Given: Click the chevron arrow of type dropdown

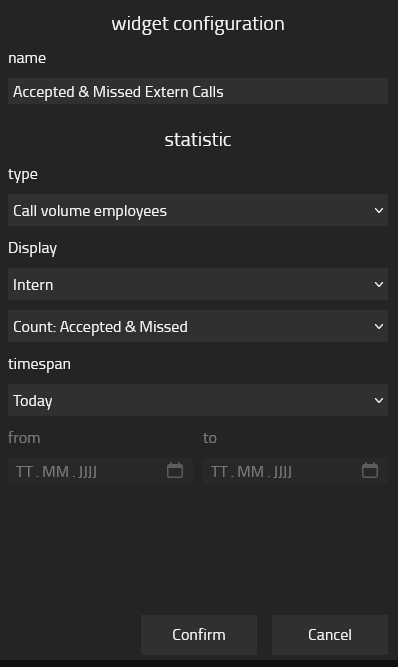Looking at the screenshot, I should point(378,211).
